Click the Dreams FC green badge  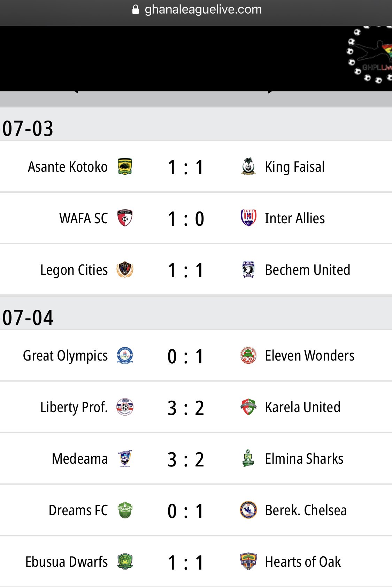pos(125,510)
